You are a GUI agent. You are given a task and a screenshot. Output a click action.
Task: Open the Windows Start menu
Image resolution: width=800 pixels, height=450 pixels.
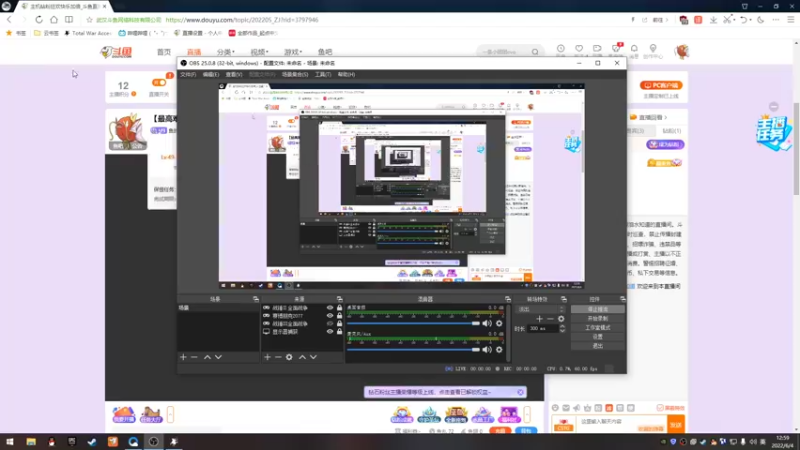(x=10, y=442)
